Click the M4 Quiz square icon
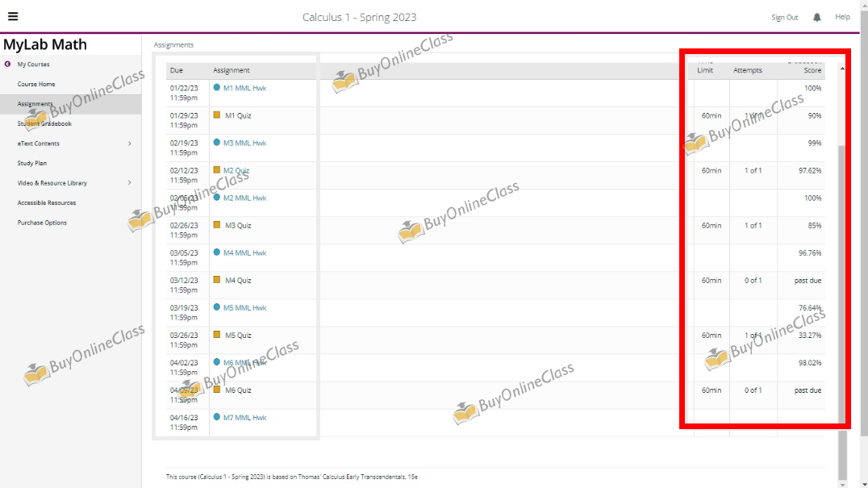The image size is (868, 488). point(217,280)
